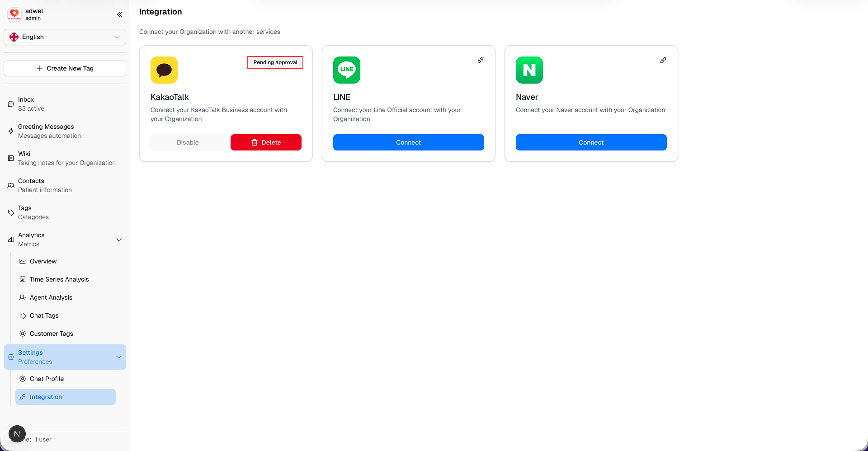Click the Contacts patient information icon

(11, 185)
